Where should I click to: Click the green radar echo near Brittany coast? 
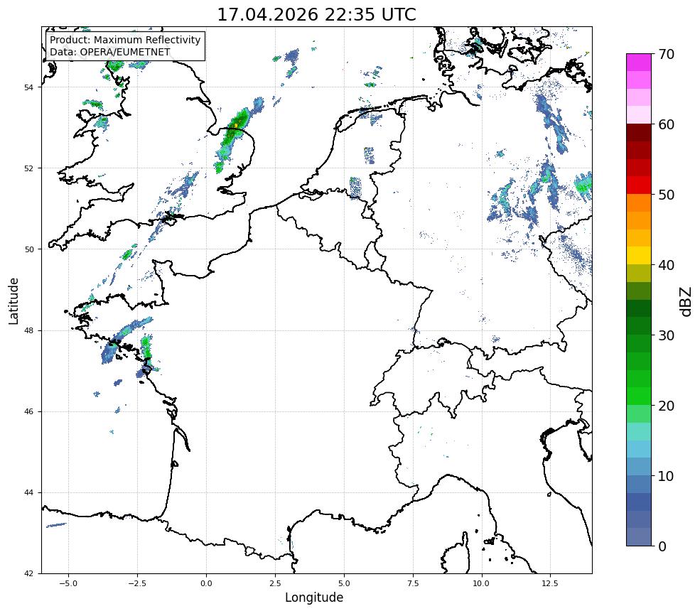click(146, 347)
